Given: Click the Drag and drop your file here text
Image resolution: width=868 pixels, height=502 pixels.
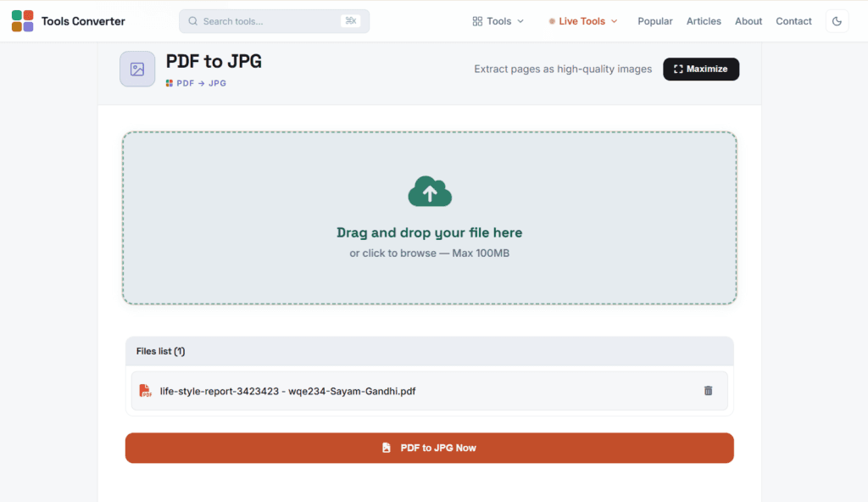Looking at the screenshot, I should coord(430,232).
